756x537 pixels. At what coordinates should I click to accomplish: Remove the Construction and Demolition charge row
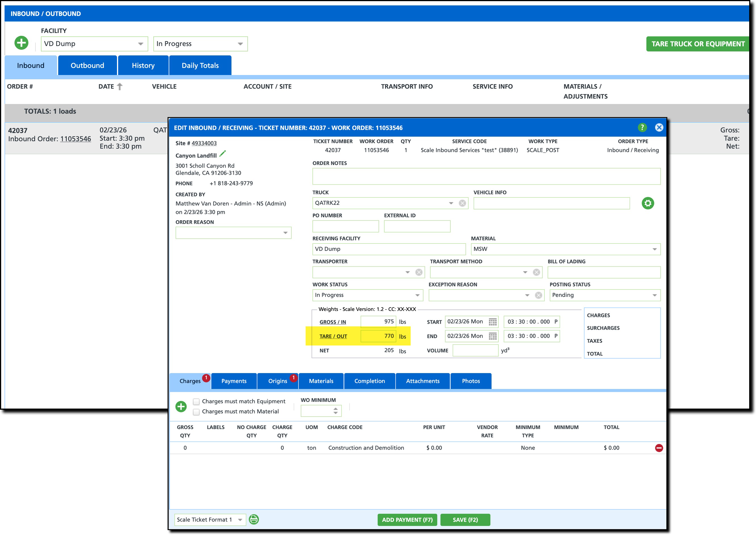point(659,448)
